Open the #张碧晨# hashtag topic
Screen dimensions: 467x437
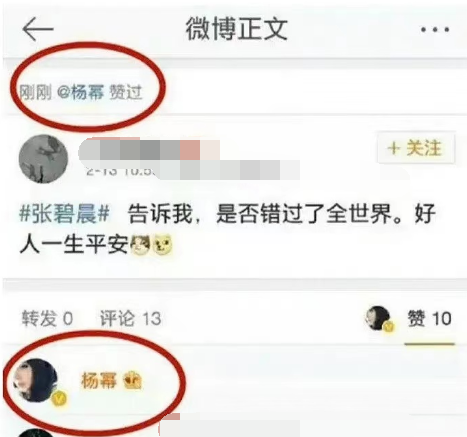click(64, 214)
